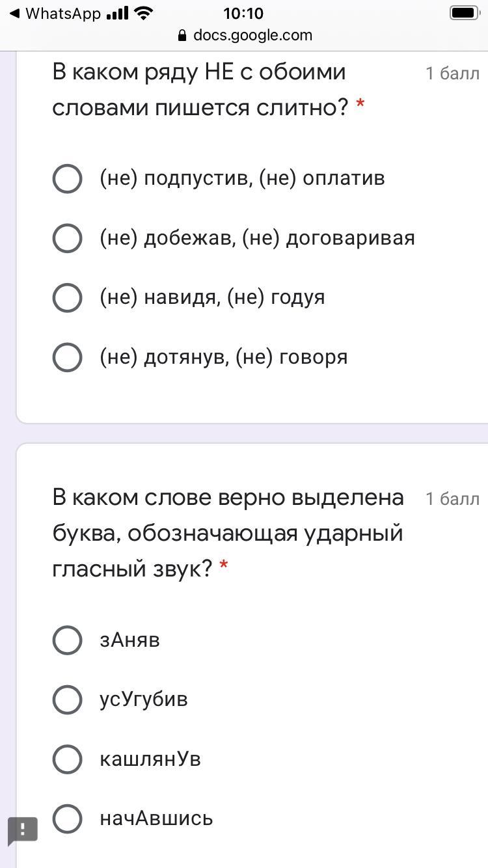This screenshot has height=868, width=488.
Task: Tap the 10:10 clock in status bar
Action: (x=243, y=14)
